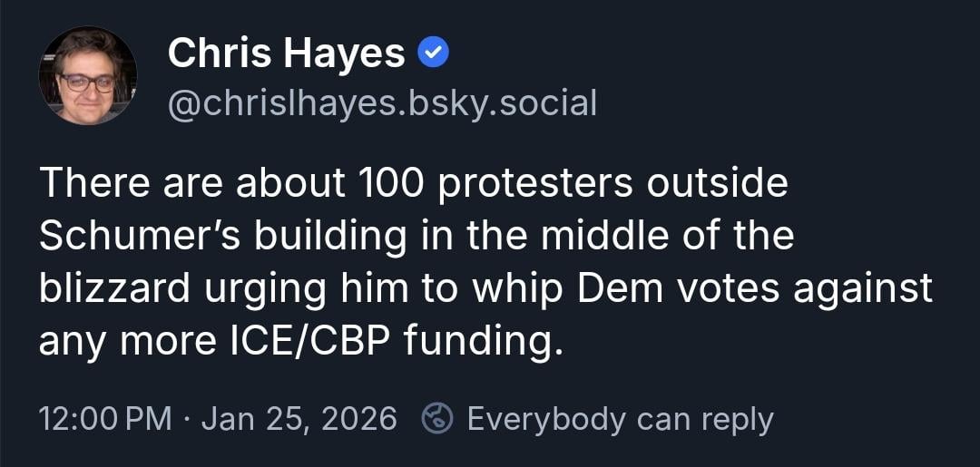Click Chris Hayes' profile avatar

(x=87, y=75)
